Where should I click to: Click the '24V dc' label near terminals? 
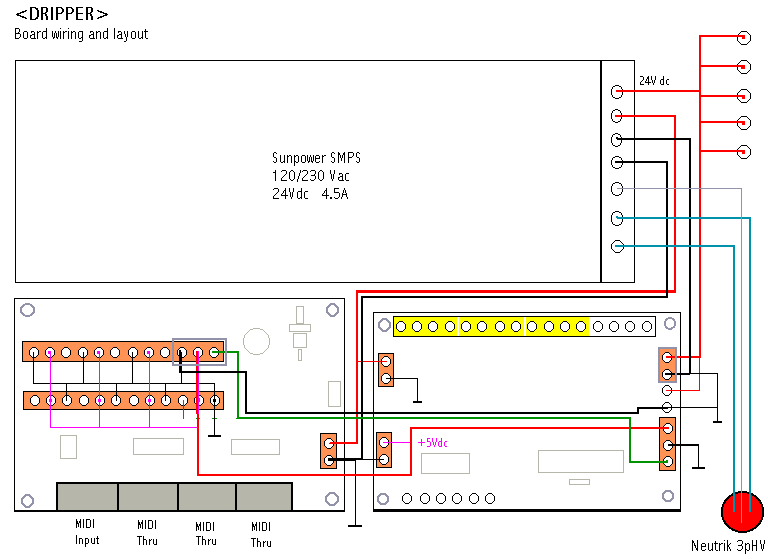pos(655,80)
